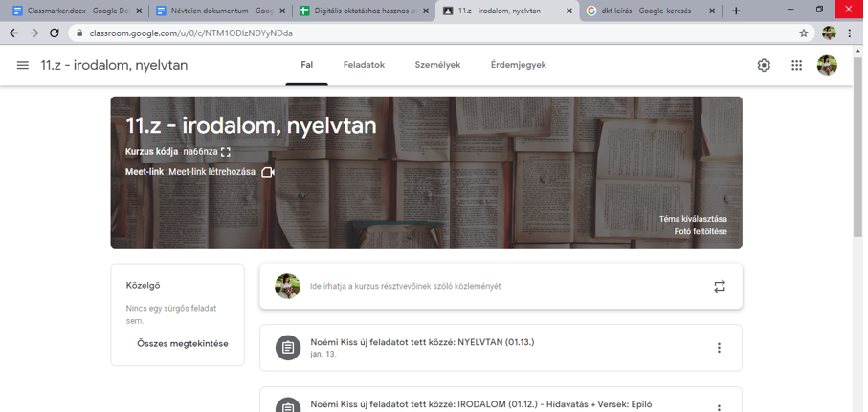Click the course code na66nza
868x412 pixels.
[x=200, y=152]
